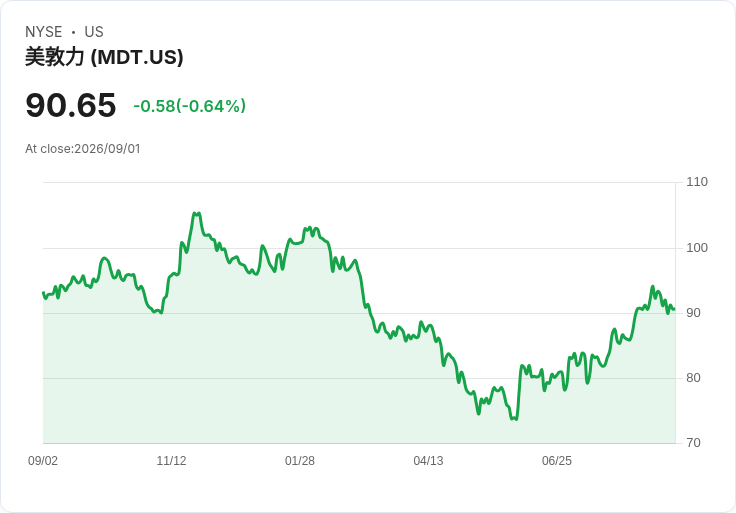Viewport: 736px width, 513px height.
Task: Click the 70 y-axis price label
Action: 693,443
